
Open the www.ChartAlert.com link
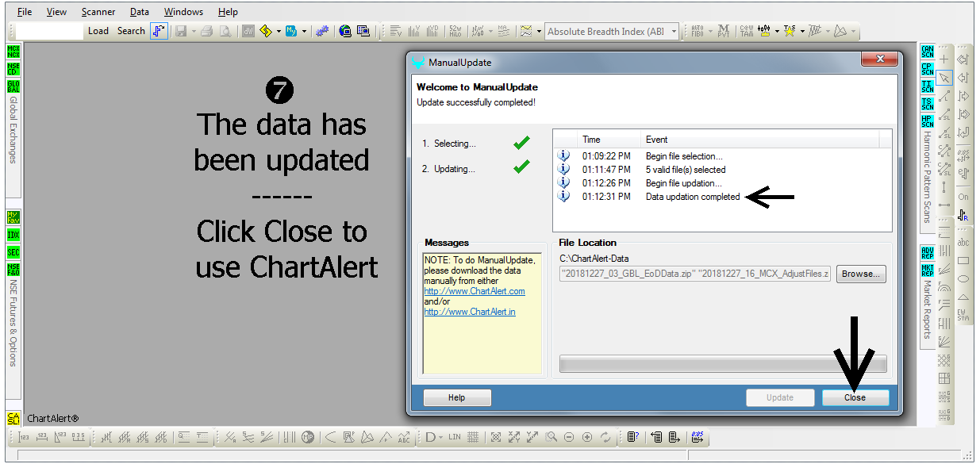coord(475,291)
